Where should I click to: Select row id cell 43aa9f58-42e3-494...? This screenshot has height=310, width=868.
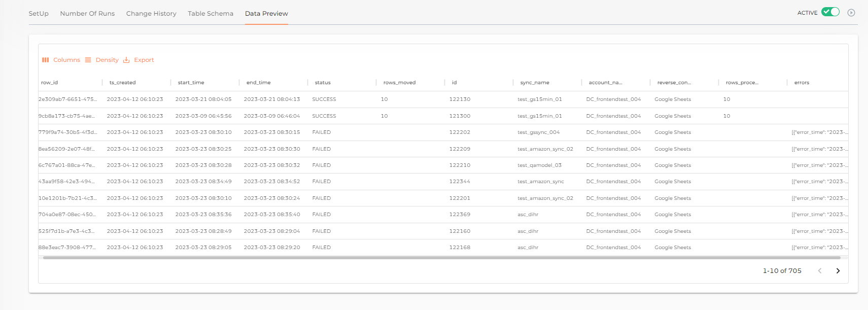pyautogui.click(x=66, y=182)
